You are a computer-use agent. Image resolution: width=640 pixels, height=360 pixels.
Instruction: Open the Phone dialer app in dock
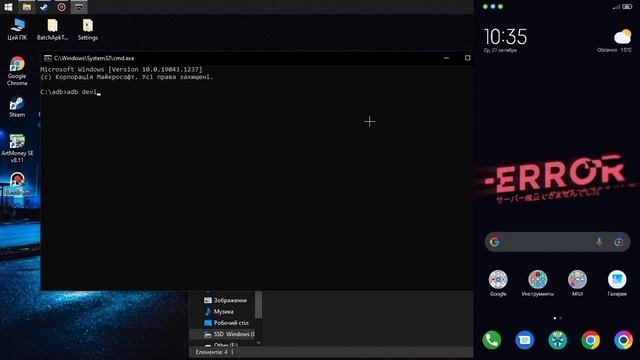pyautogui.click(x=491, y=340)
